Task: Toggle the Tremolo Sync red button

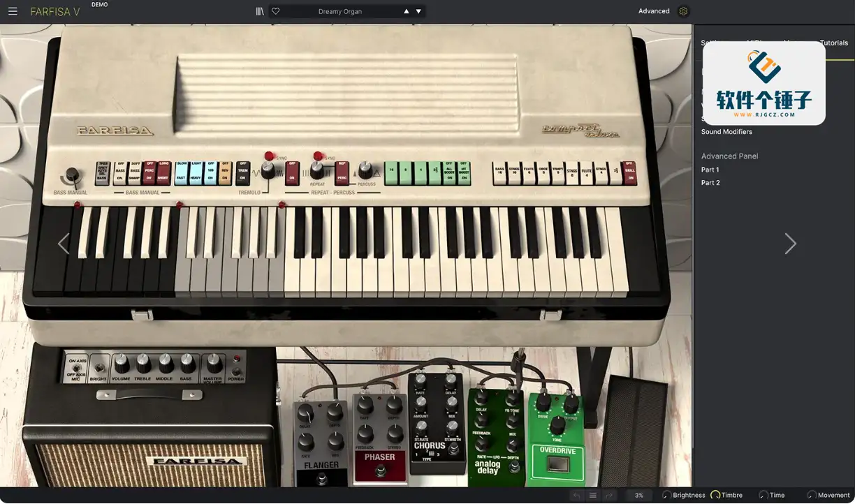Action: [x=270, y=156]
